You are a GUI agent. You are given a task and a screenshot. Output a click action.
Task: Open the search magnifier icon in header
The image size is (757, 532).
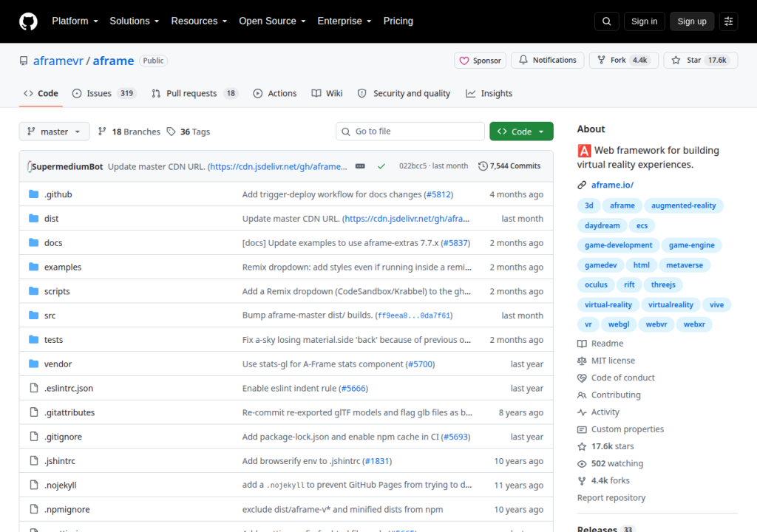[606, 21]
